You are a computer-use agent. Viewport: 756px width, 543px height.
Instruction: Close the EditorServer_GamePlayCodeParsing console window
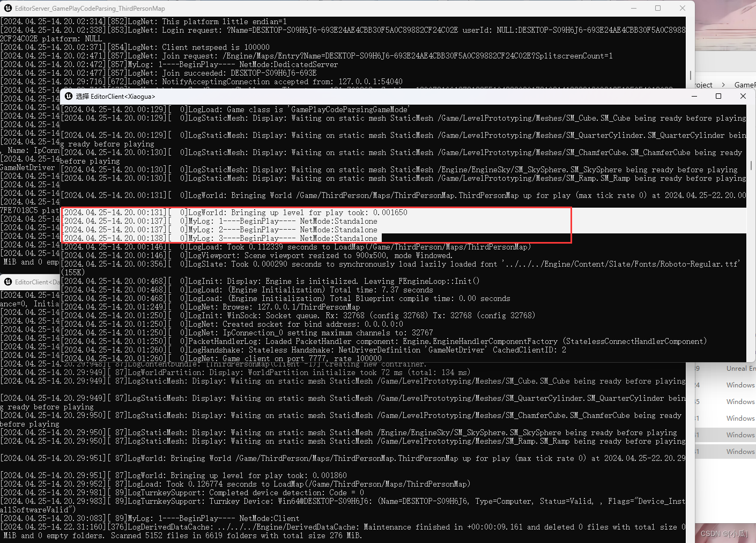(x=683, y=8)
